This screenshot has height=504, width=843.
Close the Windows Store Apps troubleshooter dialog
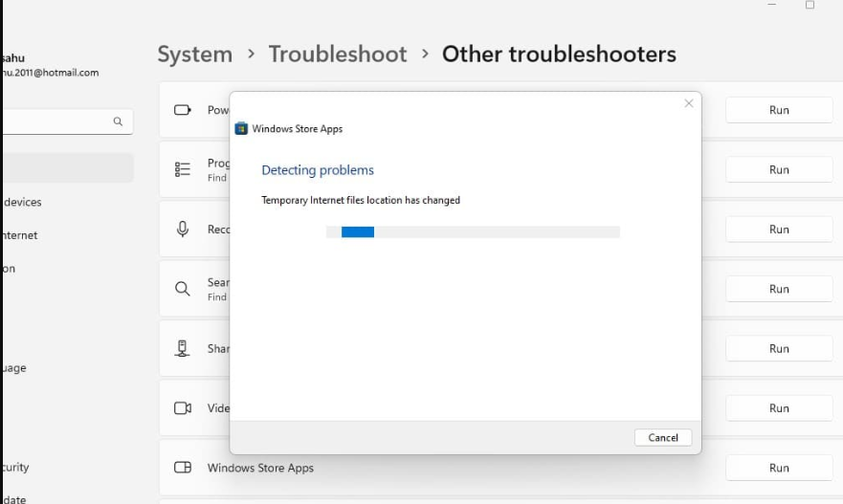click(689, 103)
